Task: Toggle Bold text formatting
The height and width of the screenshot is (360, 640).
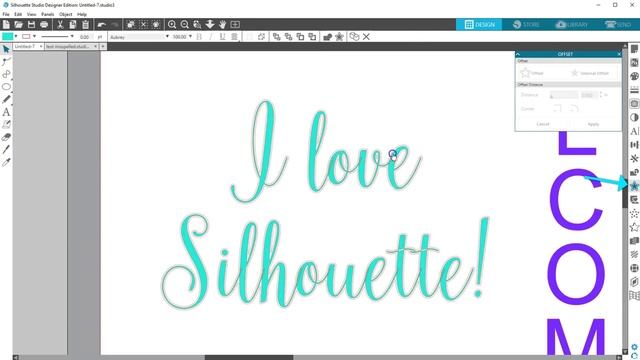Action: [199, 37]
